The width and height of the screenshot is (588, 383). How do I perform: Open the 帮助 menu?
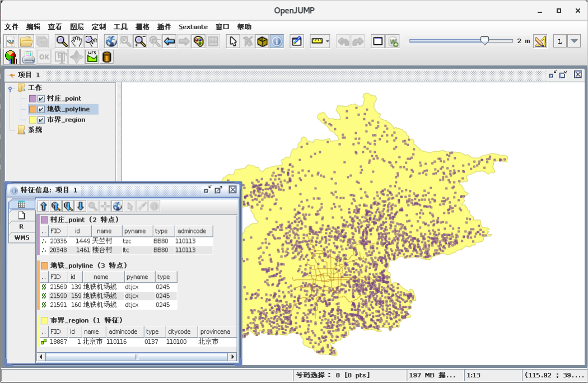[x=244, y=27]
